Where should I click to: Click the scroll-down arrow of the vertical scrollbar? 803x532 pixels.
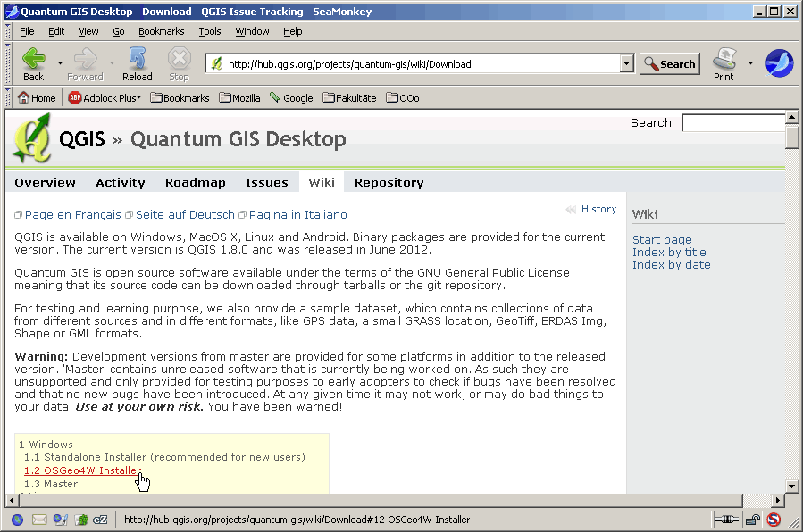791,486
